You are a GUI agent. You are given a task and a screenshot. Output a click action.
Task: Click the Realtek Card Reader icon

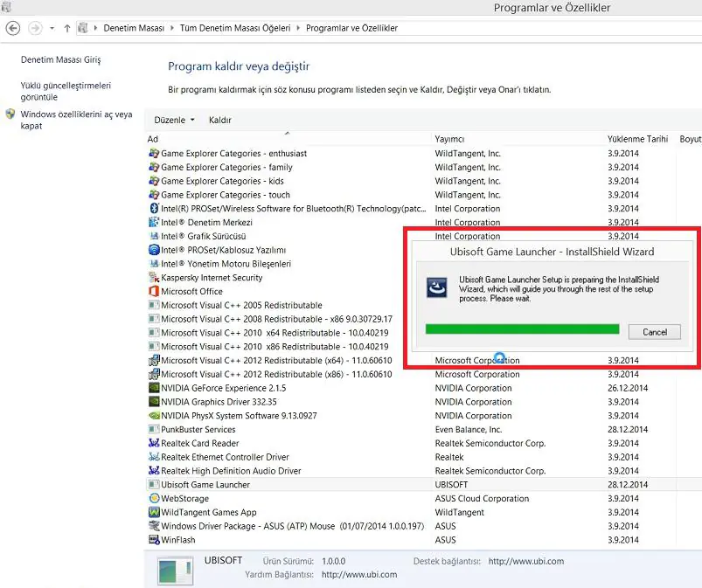(156, 443)
